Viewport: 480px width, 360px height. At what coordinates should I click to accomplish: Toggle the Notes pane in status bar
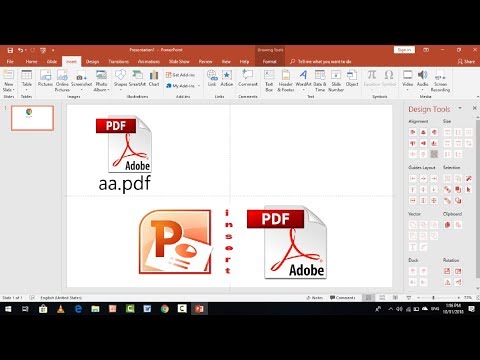click(x=314, y=298)
